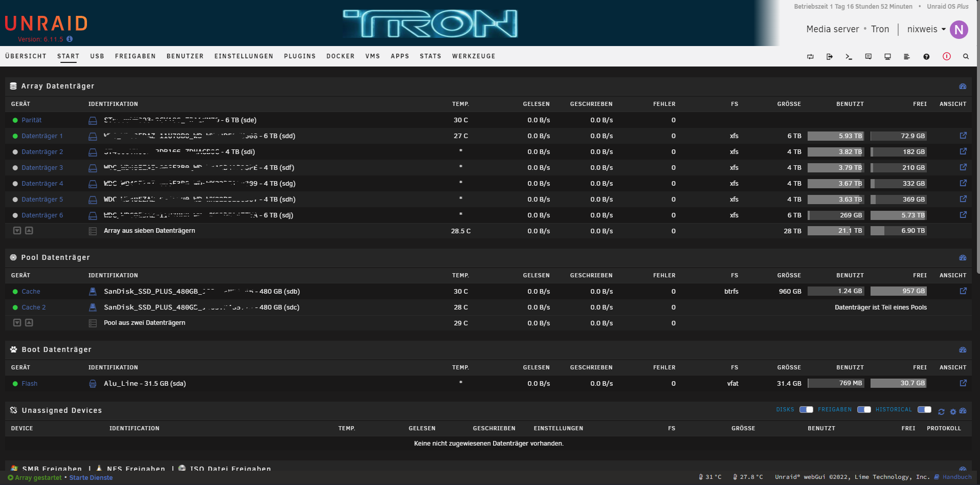Open the system info monitor icon

click(887, 57)
